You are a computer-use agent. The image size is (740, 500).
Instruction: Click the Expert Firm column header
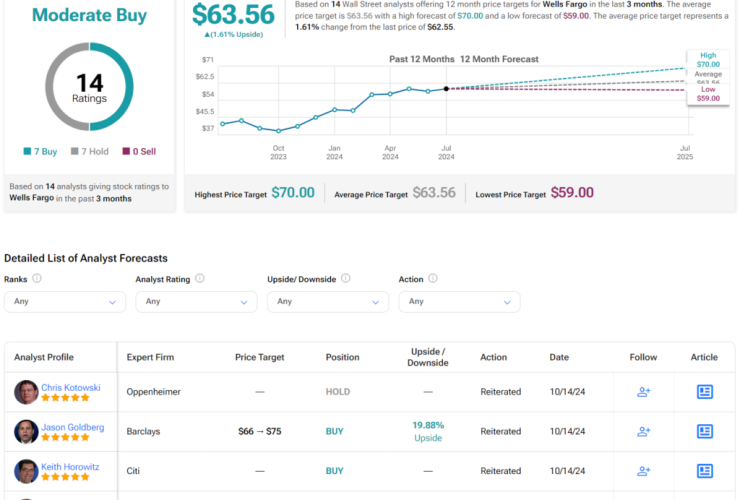coord(150,357)
